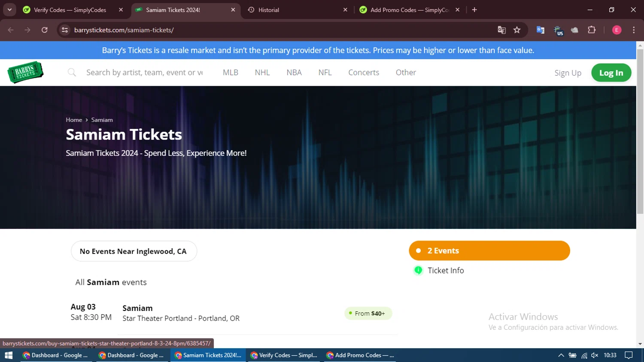Open the Concerts menu
644x362 pixels.
pos(364,73)
